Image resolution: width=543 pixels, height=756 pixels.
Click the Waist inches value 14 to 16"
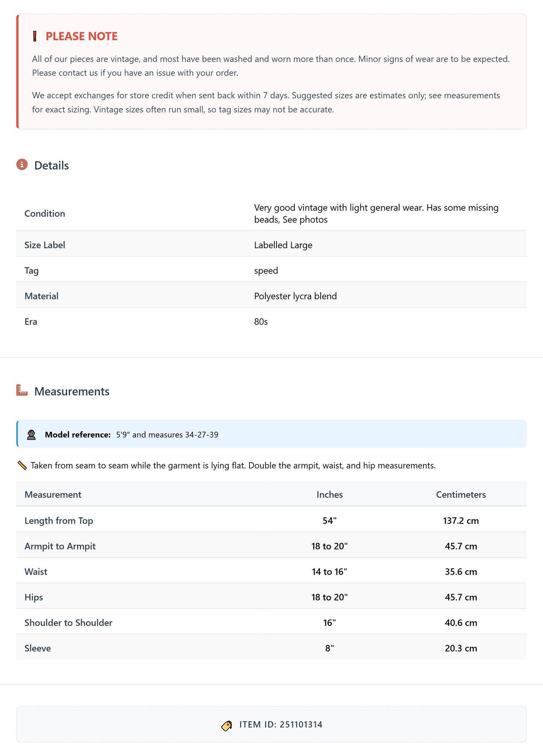click(330, 572)
